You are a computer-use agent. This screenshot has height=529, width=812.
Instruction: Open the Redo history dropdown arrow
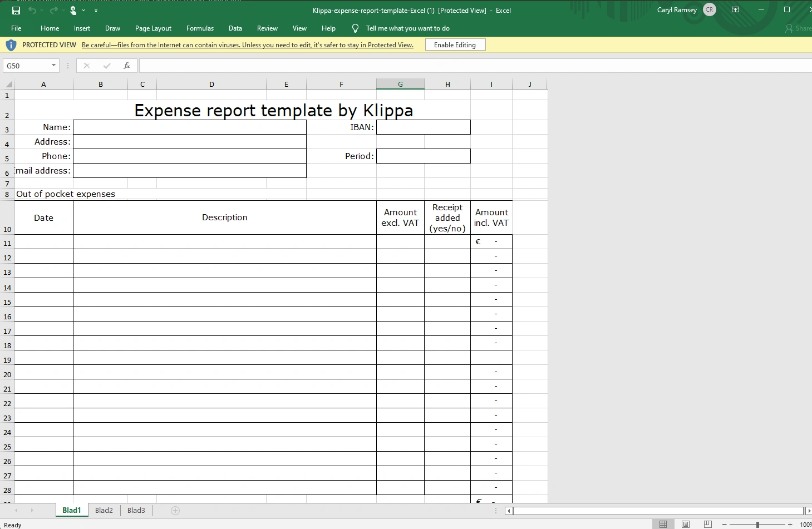pos(63,11)
